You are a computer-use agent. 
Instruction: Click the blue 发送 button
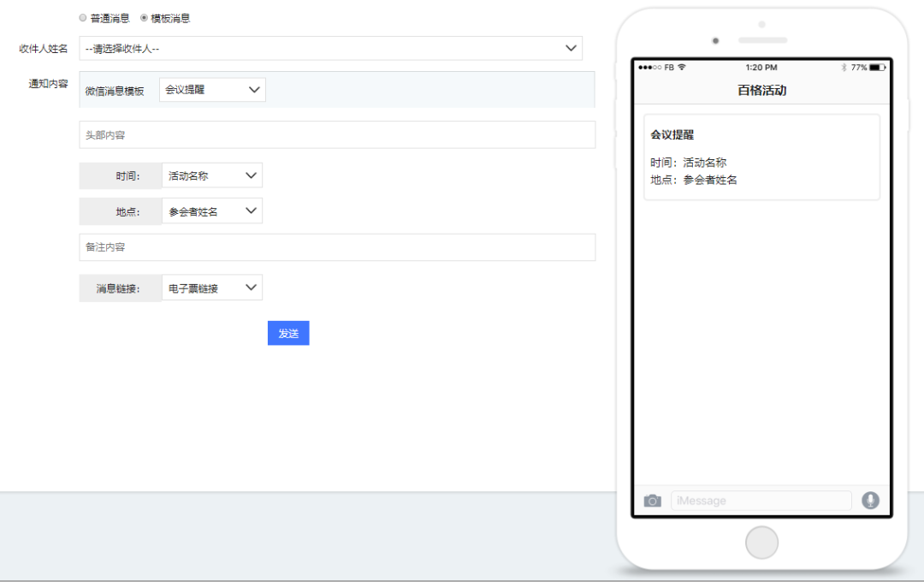(288, 333)
